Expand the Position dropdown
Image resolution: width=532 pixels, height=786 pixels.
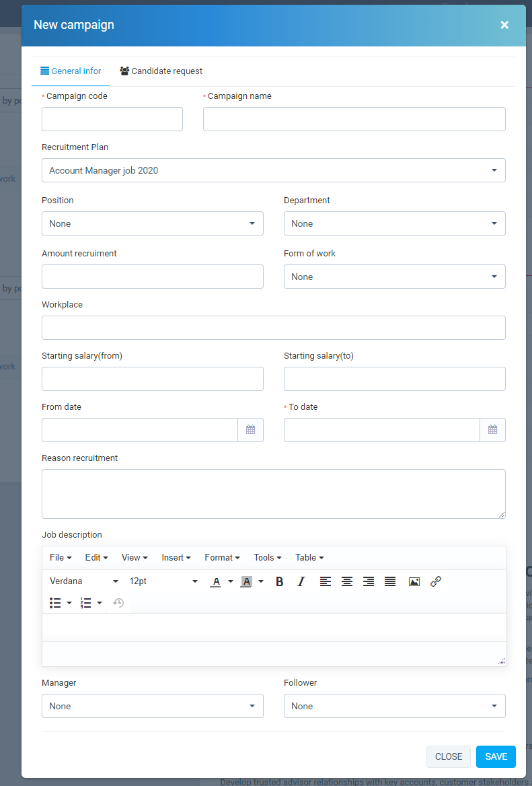(152, 223)
